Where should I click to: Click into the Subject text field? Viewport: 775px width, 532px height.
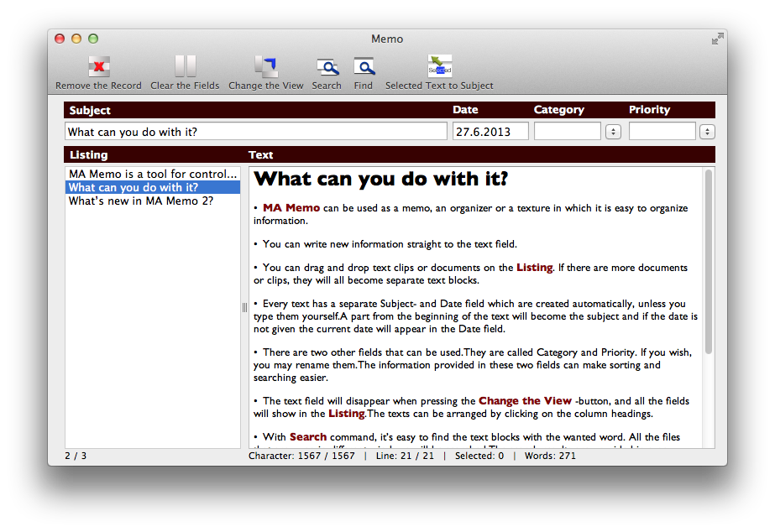(x=256, y=132)
